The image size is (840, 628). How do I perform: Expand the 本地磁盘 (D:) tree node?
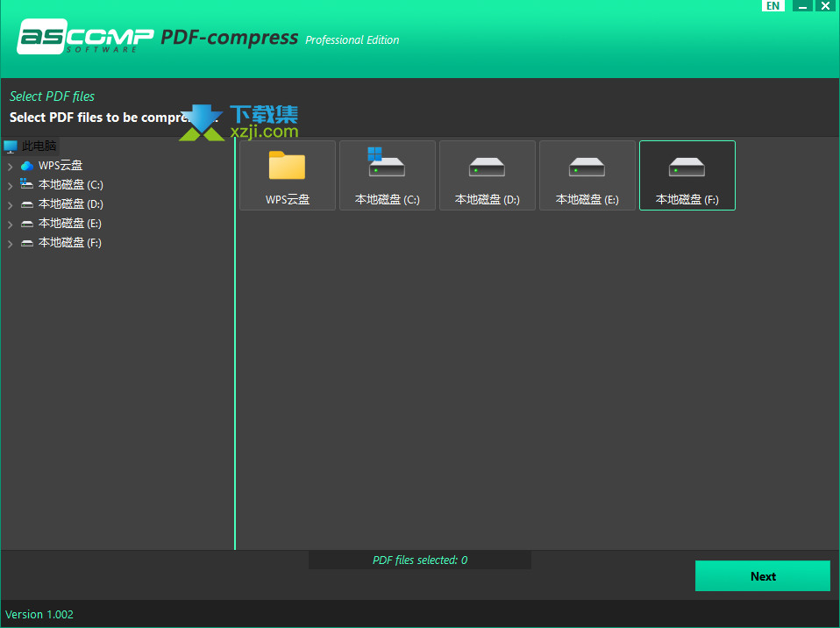(x=11, y=205)
